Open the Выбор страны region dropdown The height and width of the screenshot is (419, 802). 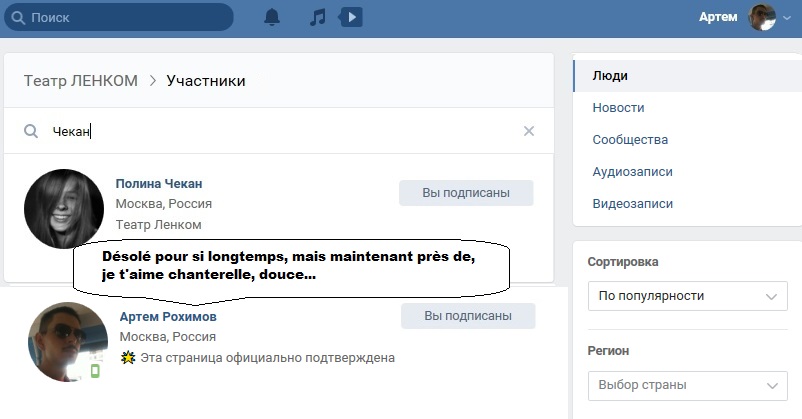click(x=685, y=385)
